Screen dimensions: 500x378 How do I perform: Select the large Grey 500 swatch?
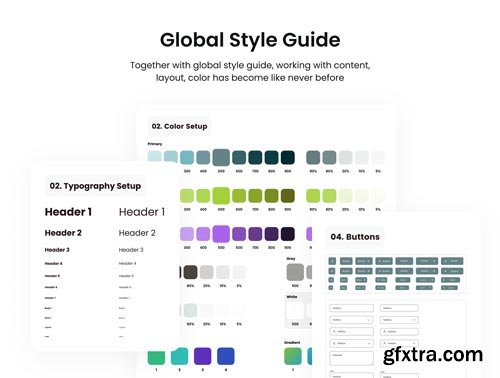(295, 272)
